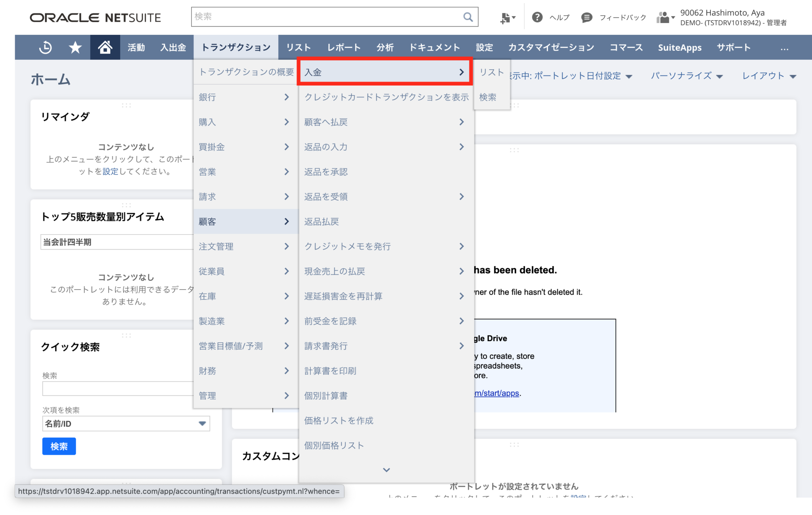Click the blue 検索 button
This screenshot has width=812, height=515.
[x=59, y=446]
